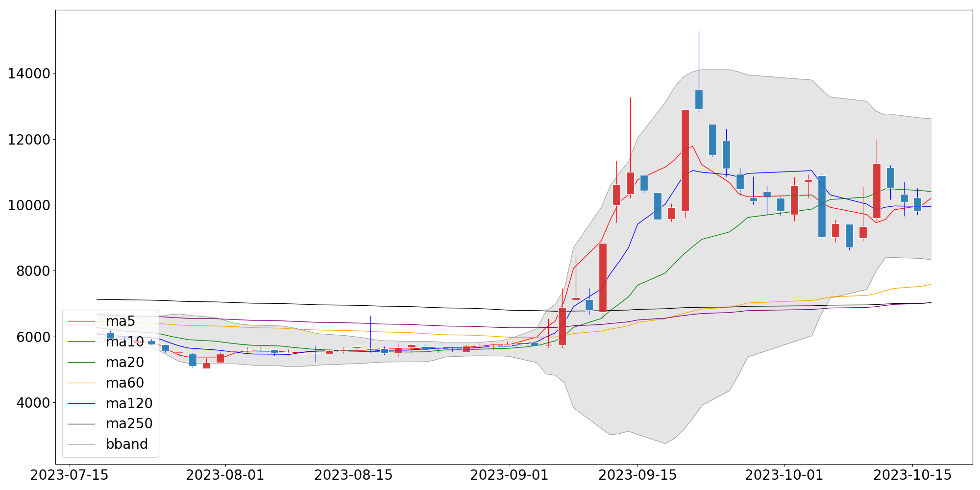Click the ma5 legend label
This screenshot has height=490, width=980.
click(121, 321)
